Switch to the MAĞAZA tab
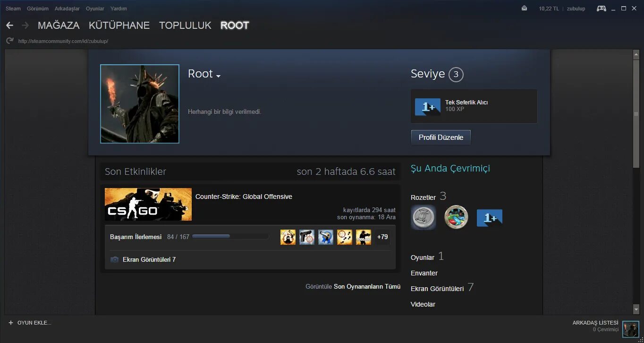This screenshot has width=644, height=343. tap(59, 26)
